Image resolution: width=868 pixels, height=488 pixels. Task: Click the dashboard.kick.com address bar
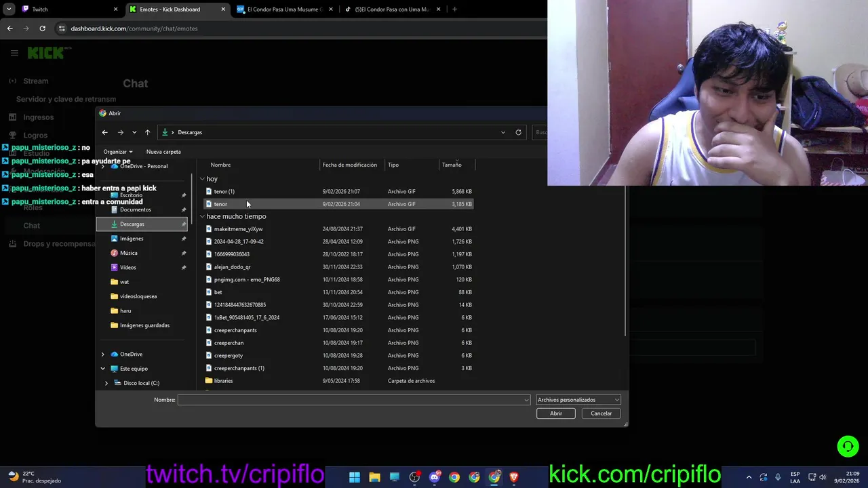(x=134, y=28)
